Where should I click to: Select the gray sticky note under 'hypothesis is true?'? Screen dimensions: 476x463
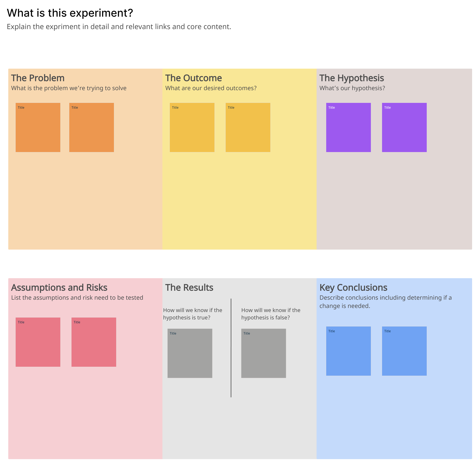point(190,353)
